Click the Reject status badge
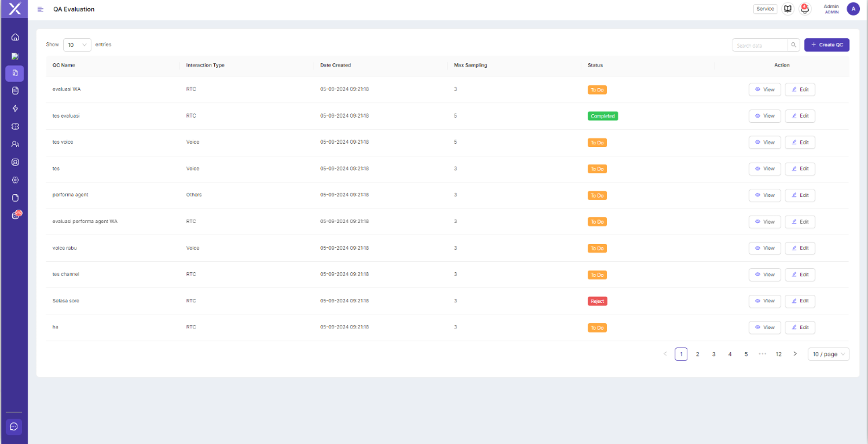868x444 pixels. pyautogui.click(x=597, y=301)
